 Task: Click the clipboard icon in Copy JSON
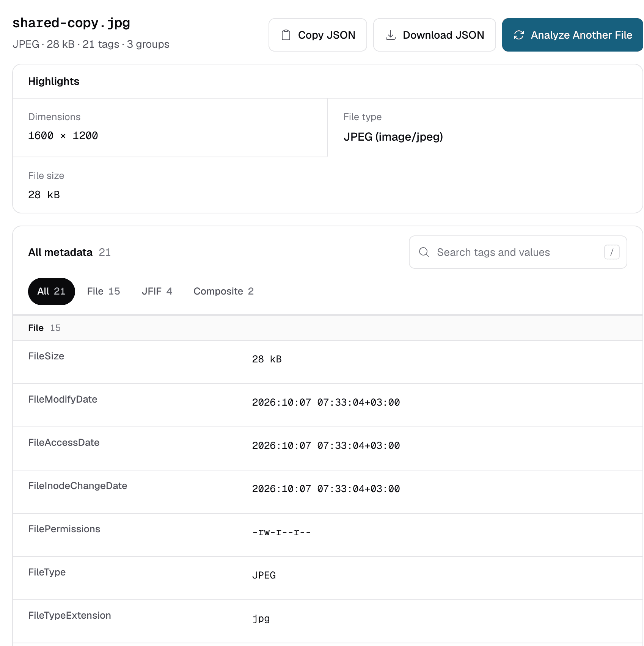(x=286, y=35)
